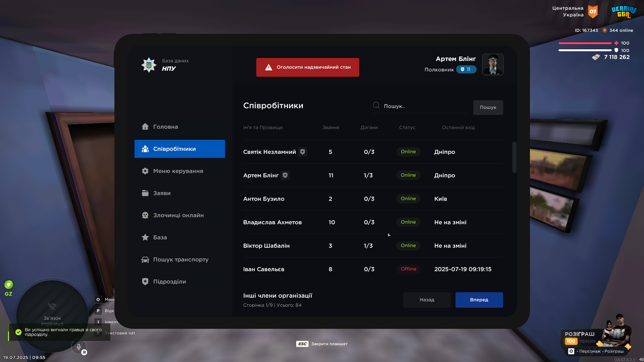The image size is (644, 362).
Task: Click the gear icon beside Меню керування
Action: tap(145, 171)
